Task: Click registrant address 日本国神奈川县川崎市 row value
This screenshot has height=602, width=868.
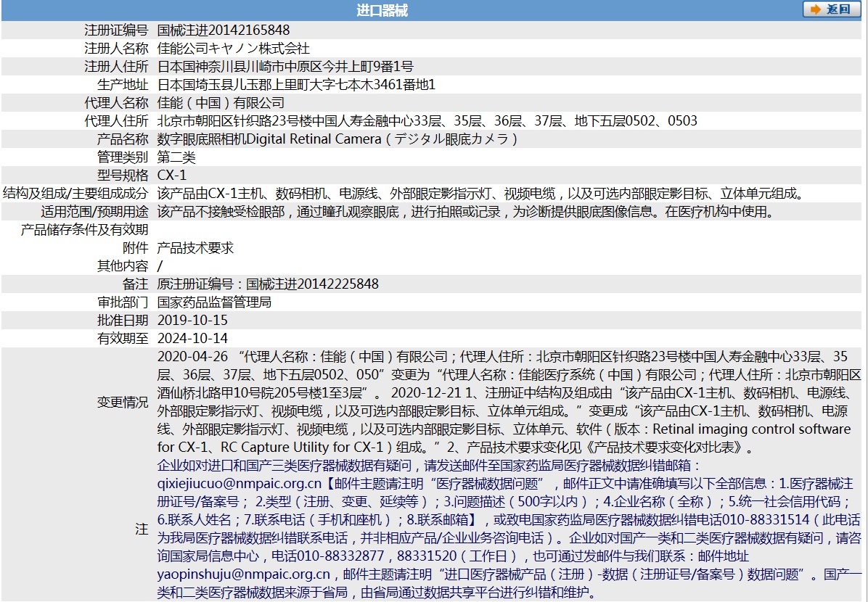Action: (285, 67)
